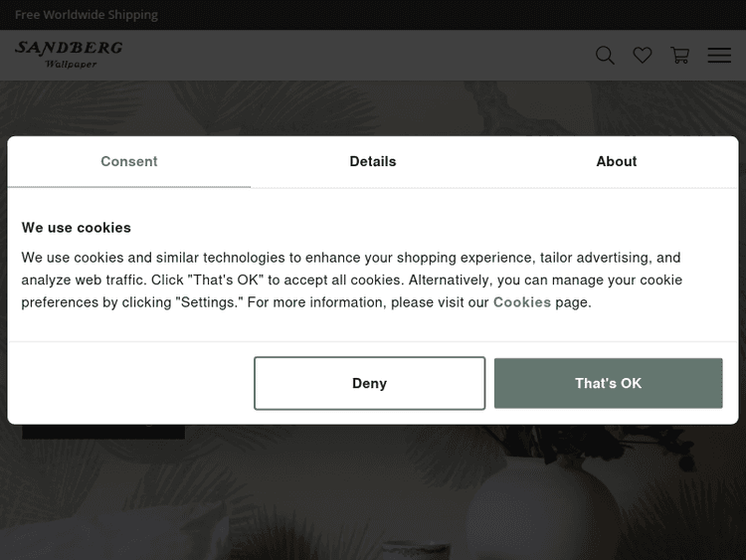The width and height of the screenshot is (746, 560).
Task: Open the shopping cart icon
Action: point(680,56)
